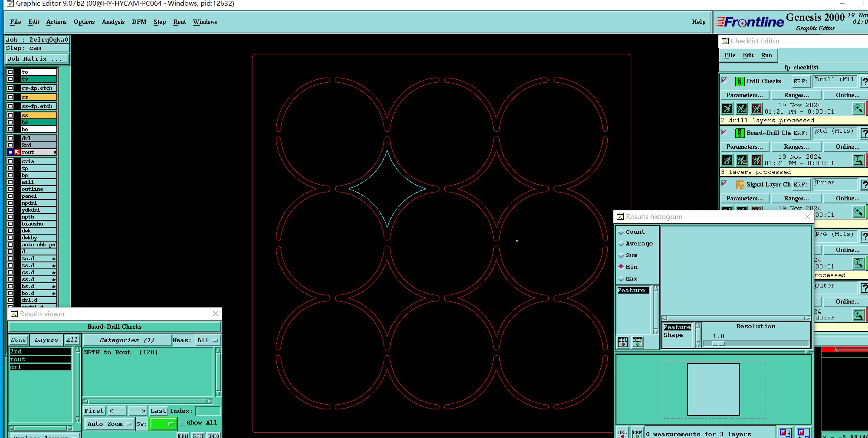868x438 pixels.
Task: Select the Shape entry in the histogram list
Action: pyautogui.click(x=673, y=335)
